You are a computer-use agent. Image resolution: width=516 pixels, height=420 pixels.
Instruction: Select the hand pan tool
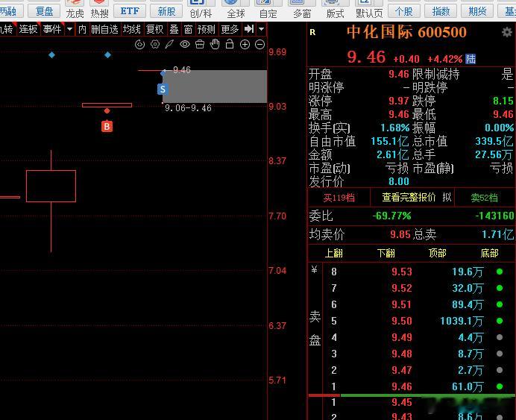(215, 44)
